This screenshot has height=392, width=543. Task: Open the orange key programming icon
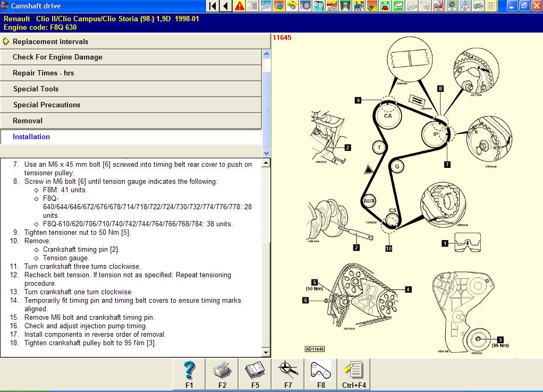371,6
